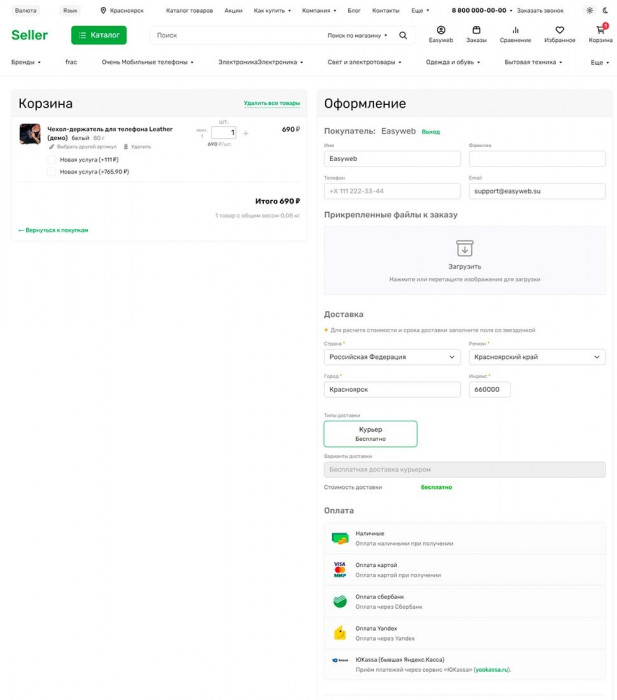Click the plus button to increase quantity
Screen dimensions: 617x700
pyautogui.click(x=246, y=133)
